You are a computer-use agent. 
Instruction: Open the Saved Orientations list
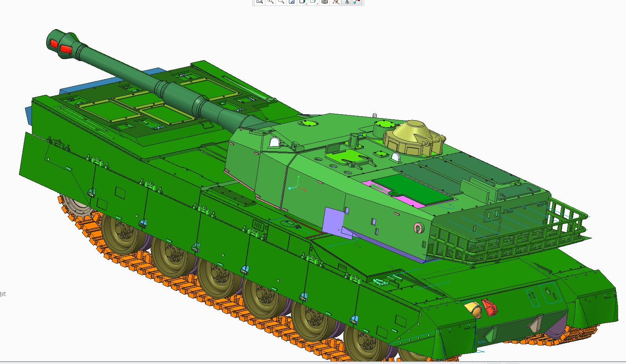tap(313, 2)
